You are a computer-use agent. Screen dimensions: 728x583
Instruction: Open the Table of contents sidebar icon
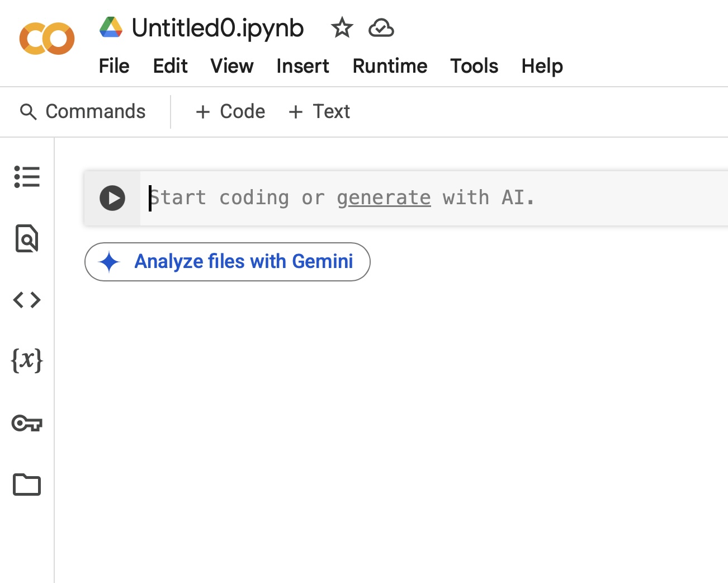coord(27,177)
